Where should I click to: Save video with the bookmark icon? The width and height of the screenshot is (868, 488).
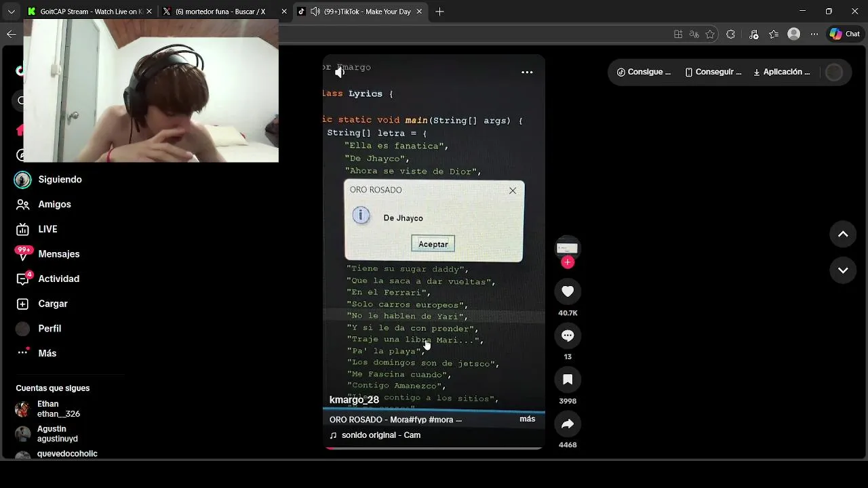[568, 380]
